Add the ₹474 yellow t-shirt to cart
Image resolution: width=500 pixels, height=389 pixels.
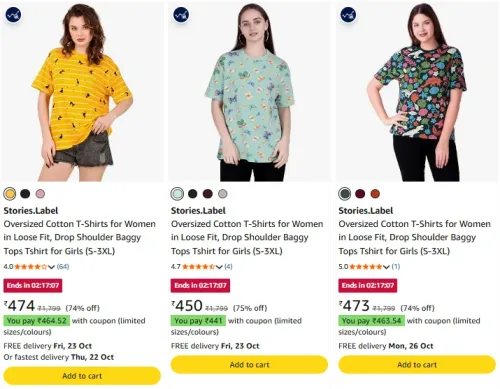click(x=82, y=376)
